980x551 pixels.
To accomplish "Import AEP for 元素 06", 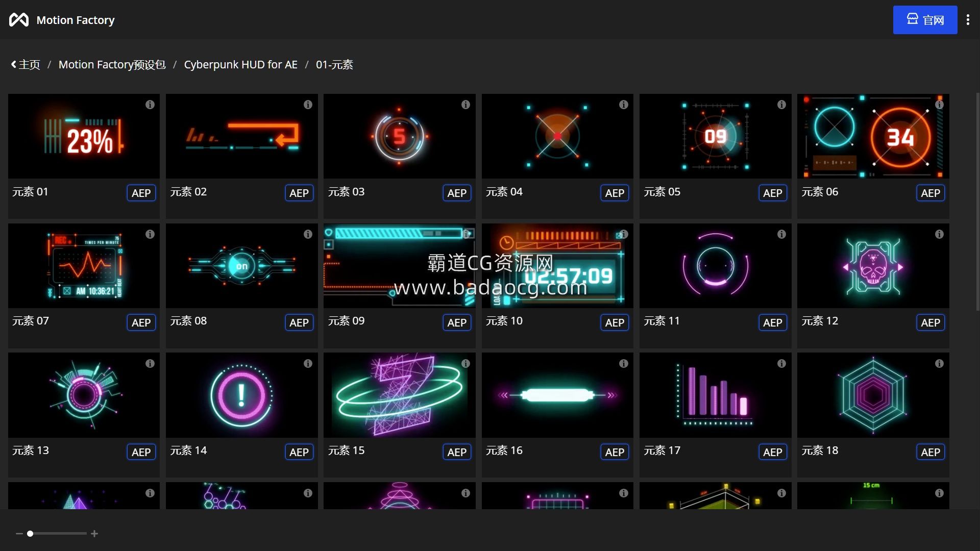I will (x=930, y=193).
